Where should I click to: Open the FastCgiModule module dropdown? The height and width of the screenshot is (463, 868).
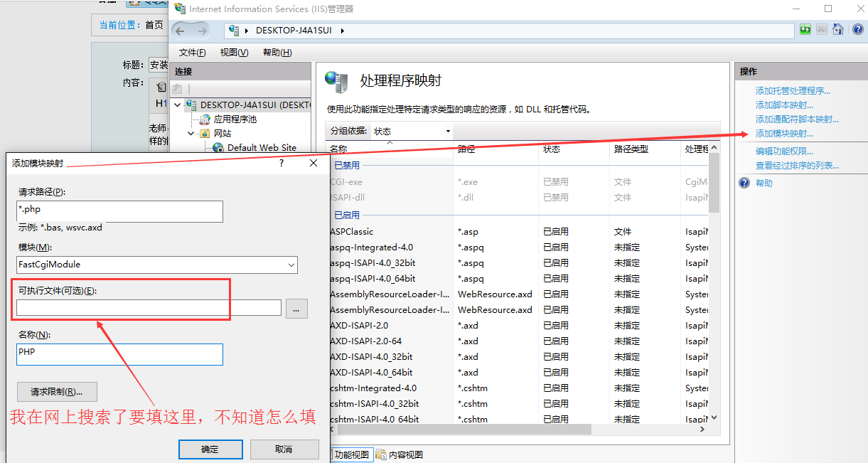(x=291, y=265)
